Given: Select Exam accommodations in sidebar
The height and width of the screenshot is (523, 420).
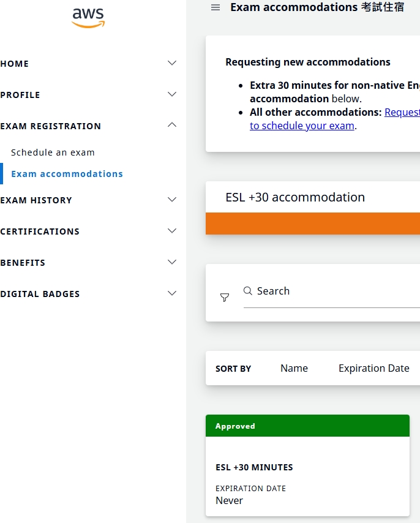Looking at the screenshot, I should [x=67, y=174].
